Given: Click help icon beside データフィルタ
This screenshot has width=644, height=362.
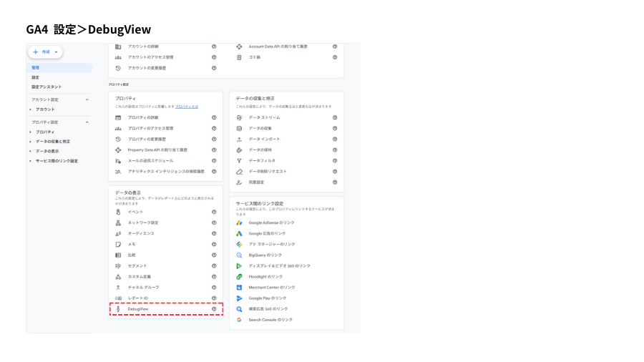Looking at the screenshot, I should click(335, 161).
